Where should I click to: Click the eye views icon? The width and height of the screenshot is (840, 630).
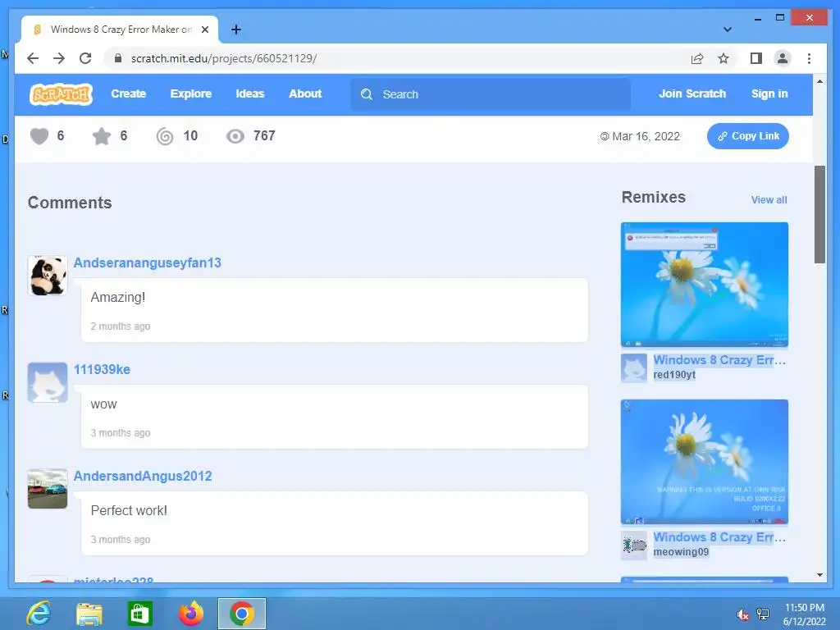point(235,136)
